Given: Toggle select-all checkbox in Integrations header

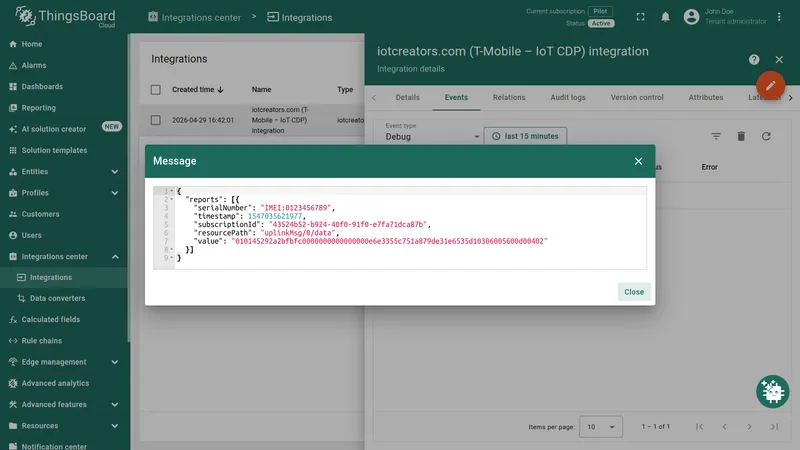Looking at the screenshot, I should (156, 90).
